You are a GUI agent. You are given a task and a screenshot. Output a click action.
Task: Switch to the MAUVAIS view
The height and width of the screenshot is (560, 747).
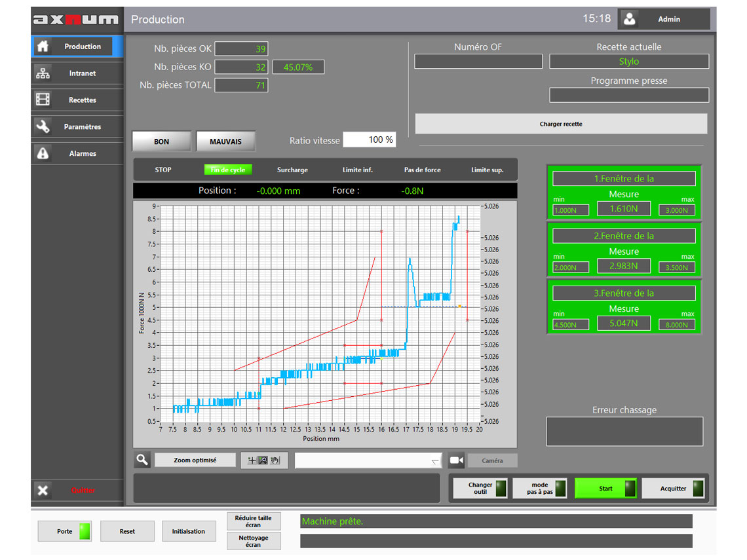point(225,141)
